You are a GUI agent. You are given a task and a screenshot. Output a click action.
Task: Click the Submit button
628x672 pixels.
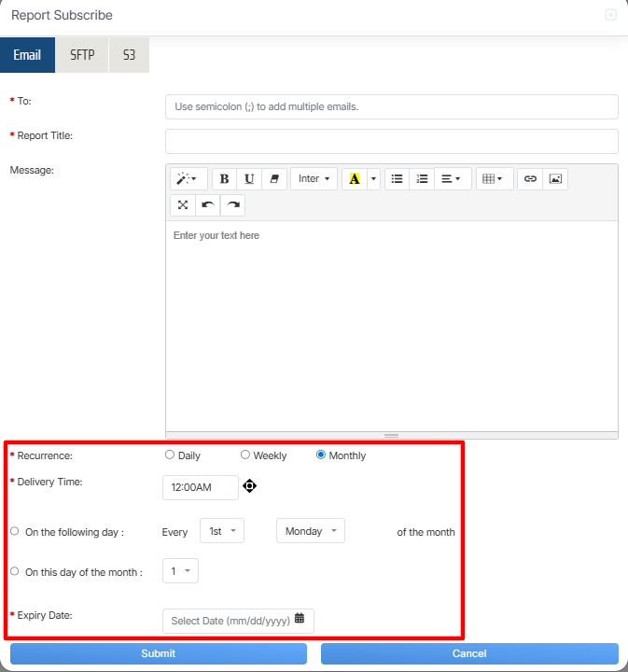(x=158, y=653)
